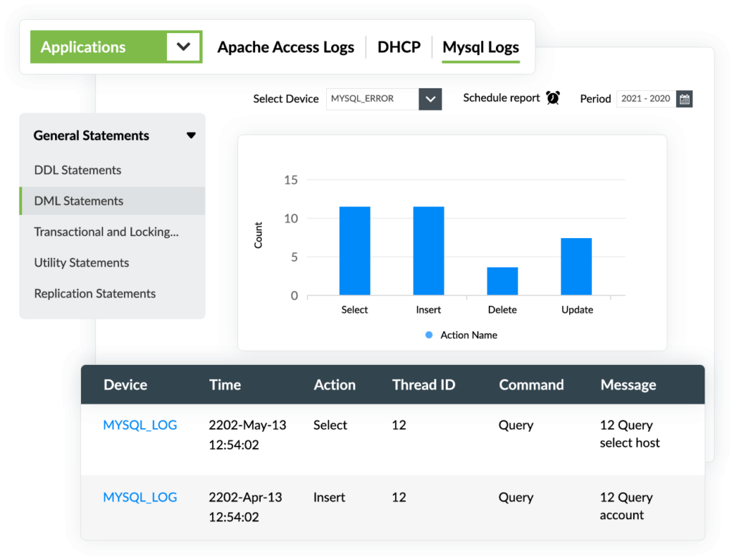The height and width of the screenshot is (560, 734).
Task: Open DDL Statements in the sidebar
Action: (77, 170)
